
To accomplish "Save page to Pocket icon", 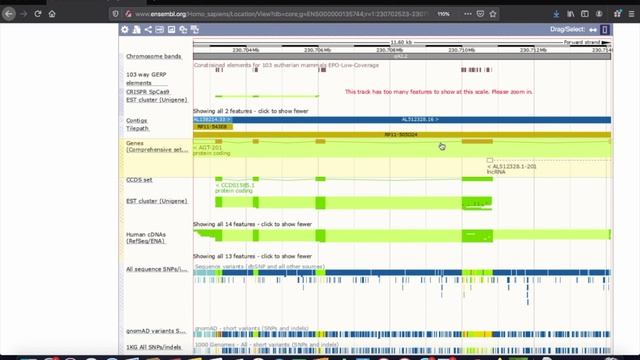I will pyautogui.click(x=480, y=14).
